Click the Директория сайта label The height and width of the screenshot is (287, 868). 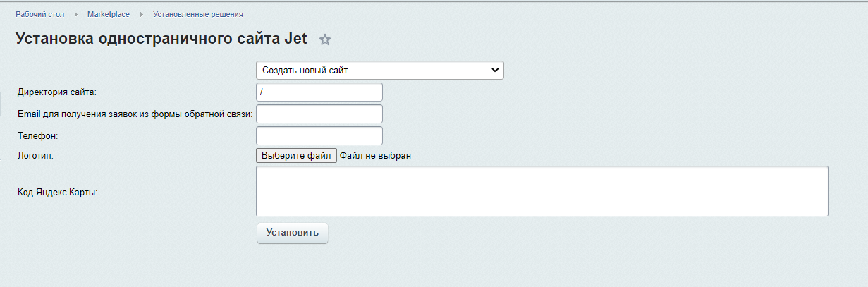click(x=56, y=92)
